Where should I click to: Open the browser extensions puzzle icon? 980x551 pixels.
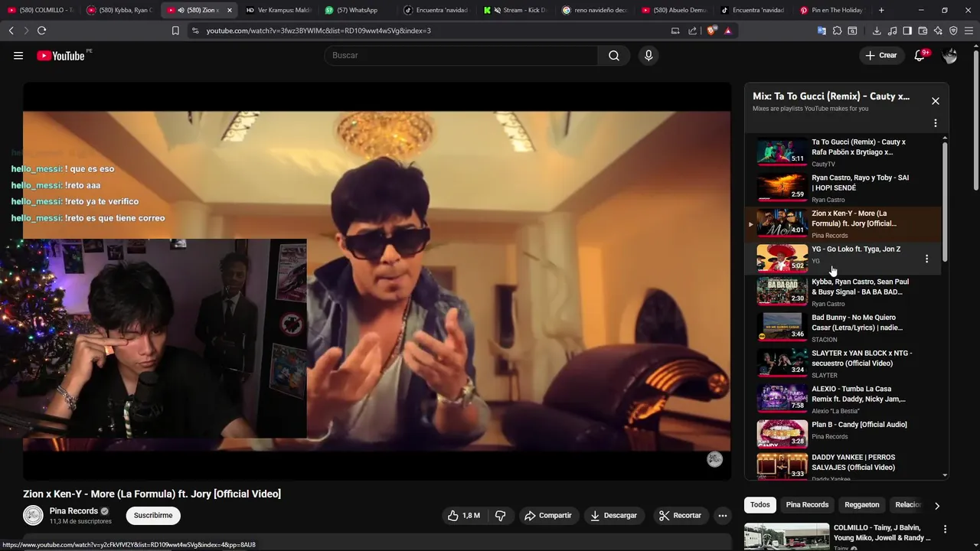(837, 31)
